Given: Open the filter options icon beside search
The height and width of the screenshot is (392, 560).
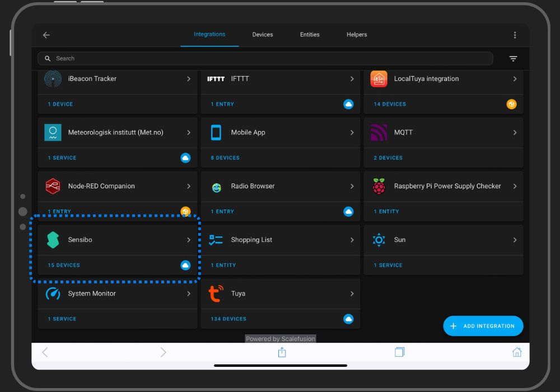Looking at the screenshot, I should (x=513, y=58).
